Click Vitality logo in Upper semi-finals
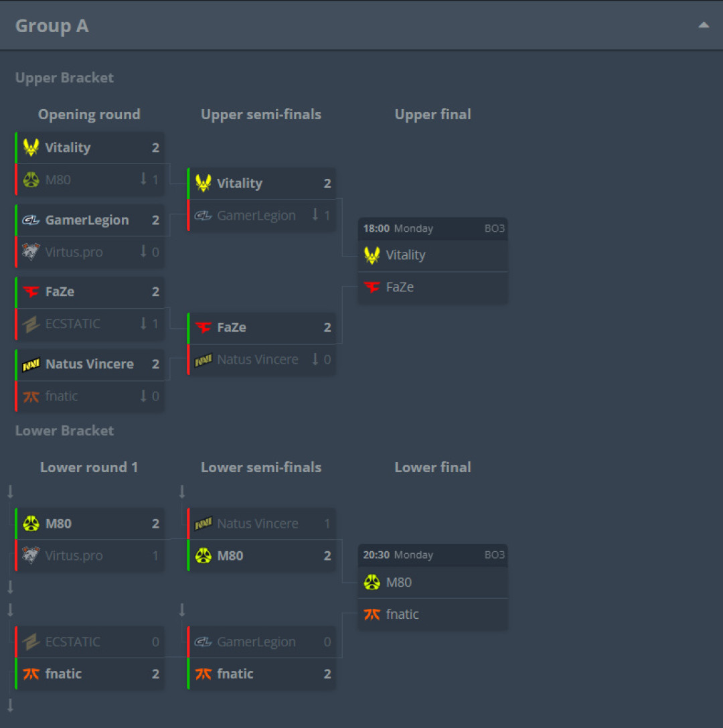 point(204,183)
